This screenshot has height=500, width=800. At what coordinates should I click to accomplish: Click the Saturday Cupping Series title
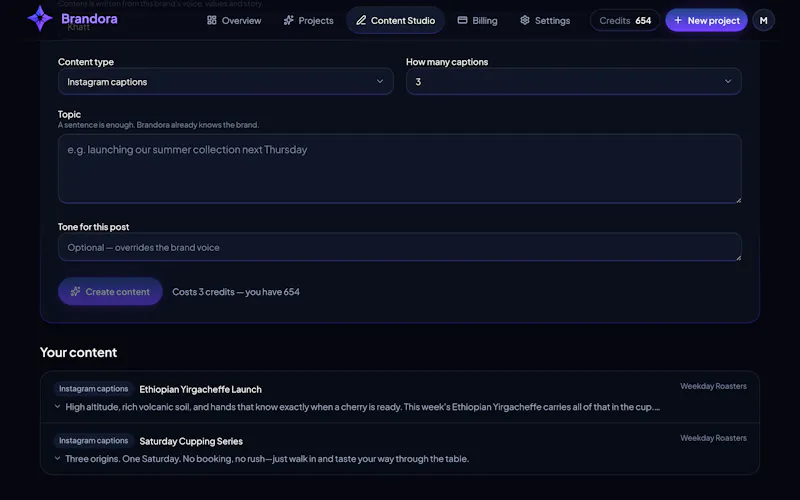(x=191, y=441)
